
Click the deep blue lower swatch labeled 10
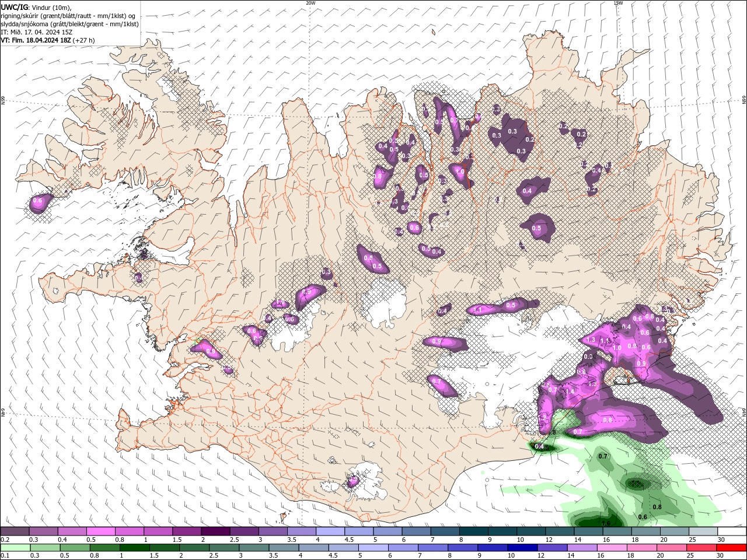(x=522, y=548)
